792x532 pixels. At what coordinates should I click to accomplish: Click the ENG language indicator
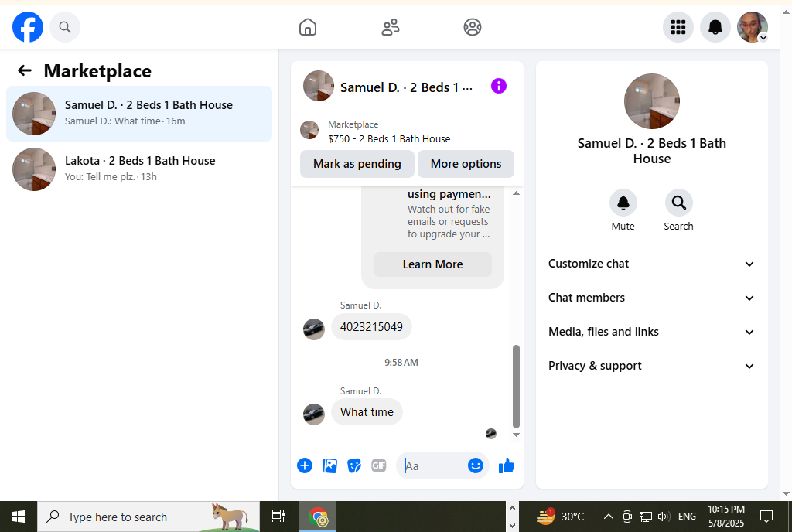[687, 517]
